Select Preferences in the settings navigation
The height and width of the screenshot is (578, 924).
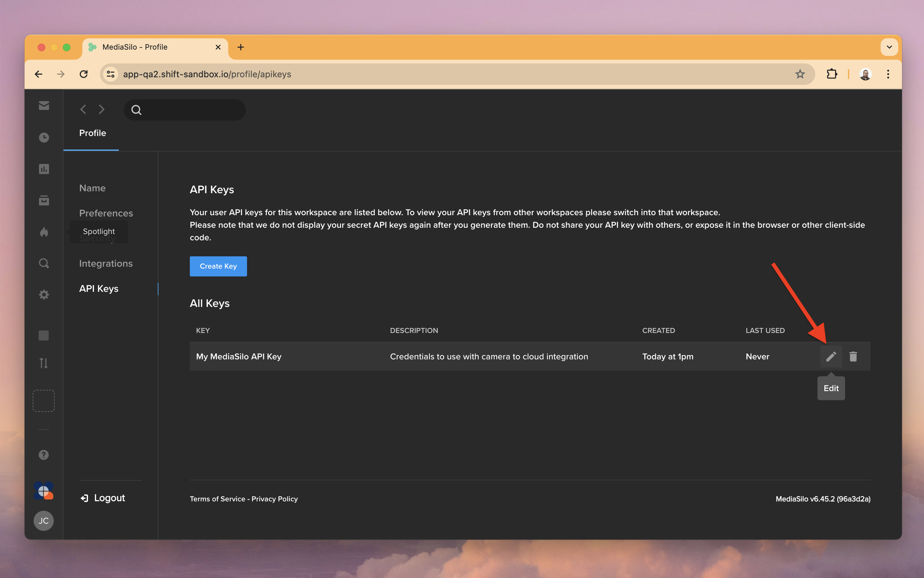(106, 213)
